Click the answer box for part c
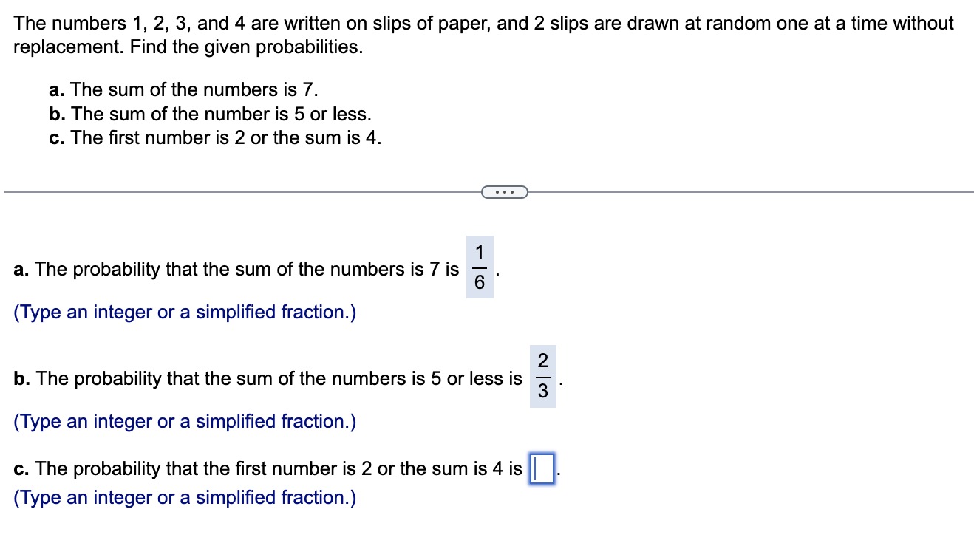Viewport: 974px width, 560px height. (540, 468)
